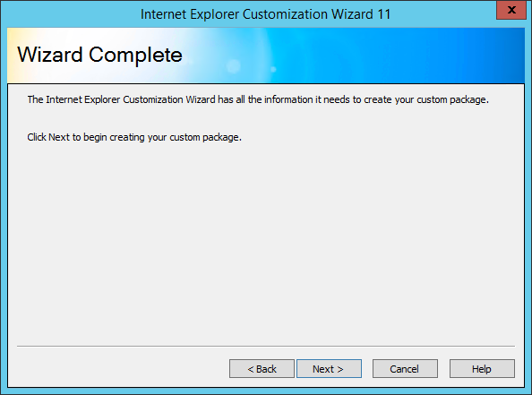
Task: Click the lens flare circle in the banner
Action: click(234, 66)
